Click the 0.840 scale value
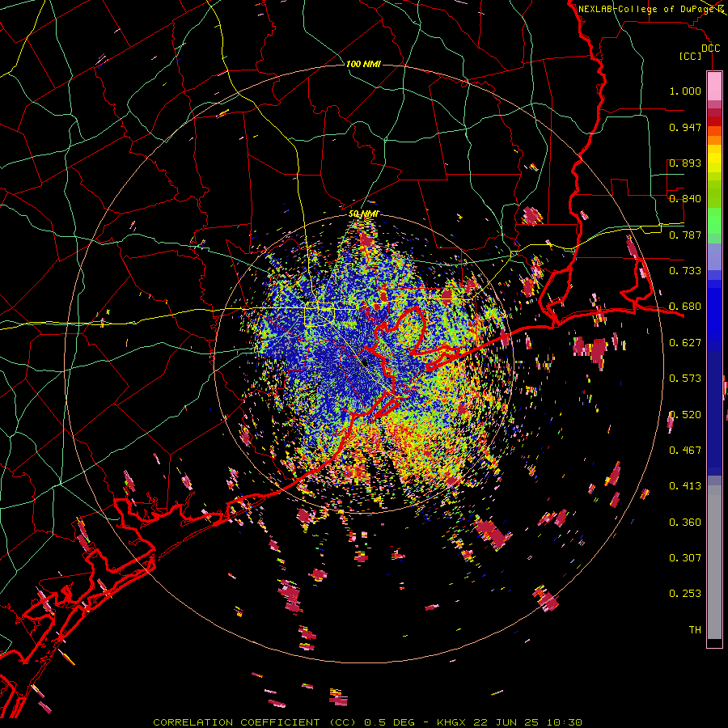Image resolution: width=728 pixels, height=728 pixels. coord(685,199)
